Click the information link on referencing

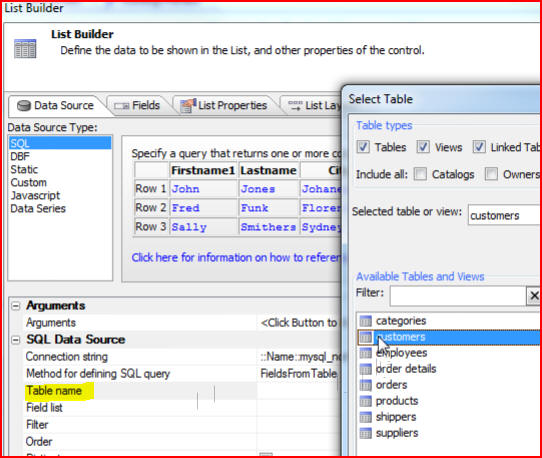236,258
